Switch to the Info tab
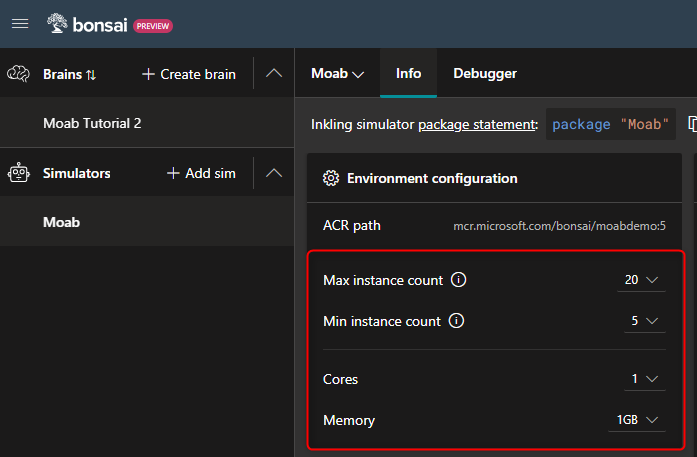 click(x=409, y=73)
